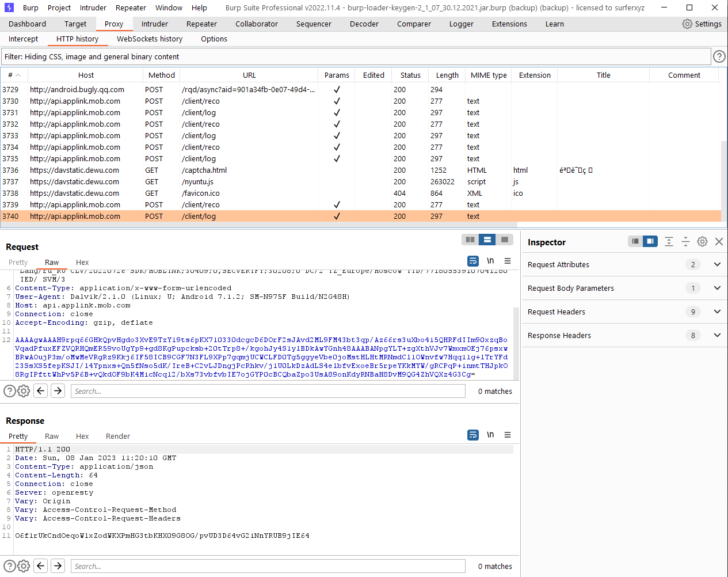The width and height of the screenshot is (728, 577).
Task: Open Response search help icon
Action: pyautogui.click(x=10, y=566)
